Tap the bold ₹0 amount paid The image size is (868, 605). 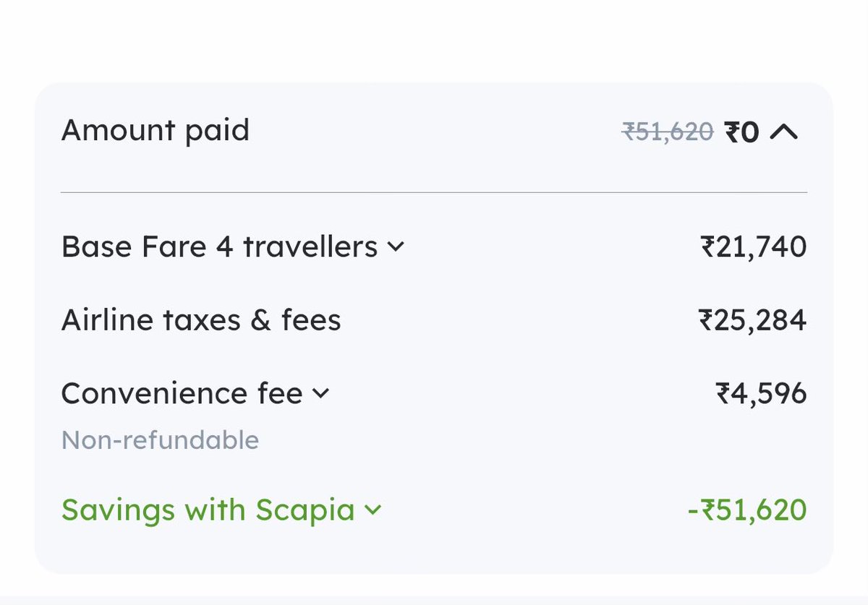pyautogui.click(x=741, y=132)
